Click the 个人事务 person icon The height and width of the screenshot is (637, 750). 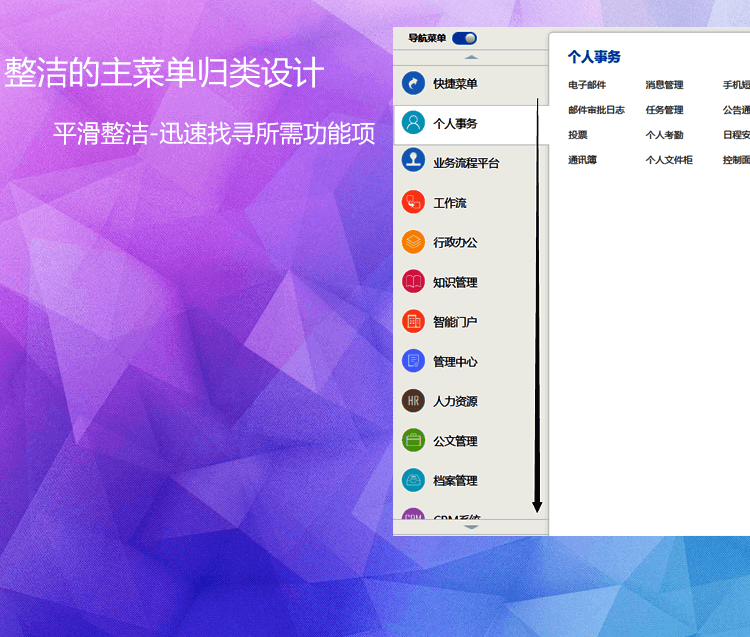[413, 123]
